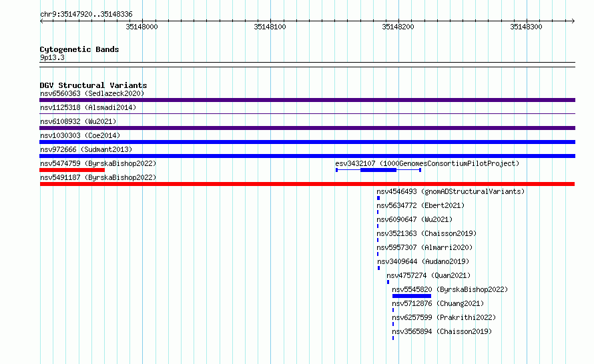
Task: Click the left arrow end of the ruler
Action: pyautogui.click(x=41, y=21)
